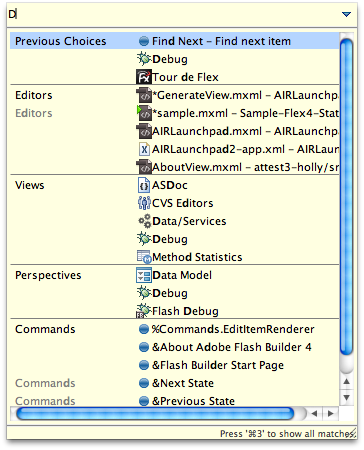The width and height of the screenshot is (364, 450).
Task: Click the Debug bug icon in Views
Action: point(144,239)
